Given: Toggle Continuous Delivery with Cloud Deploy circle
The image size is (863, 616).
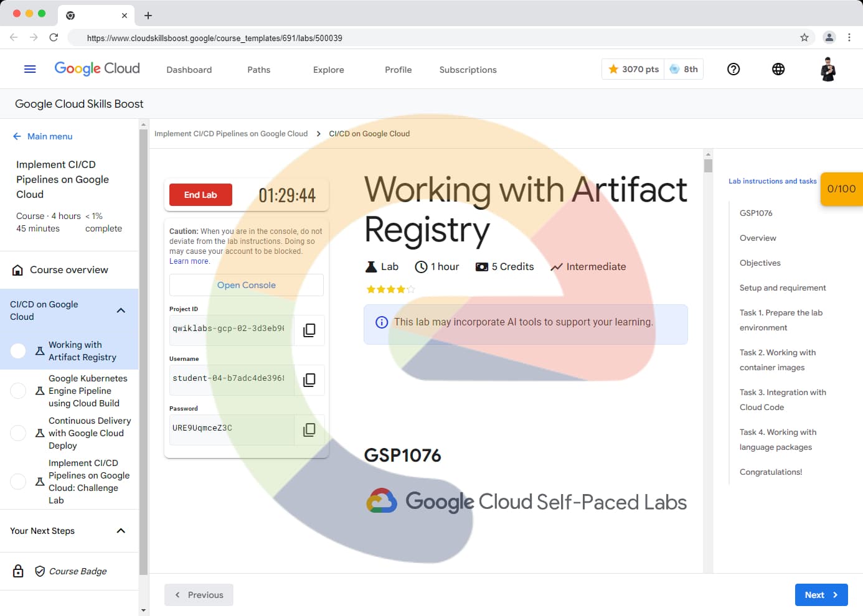Looking at the screenshot, I should 18,433.
